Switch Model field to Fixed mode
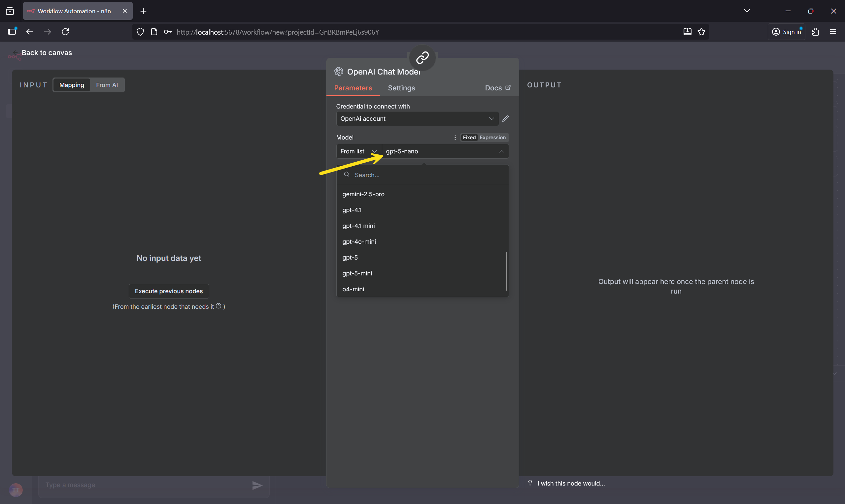Image resolution: width=845 pixels, height=504 pixels. tap(469, 137)
